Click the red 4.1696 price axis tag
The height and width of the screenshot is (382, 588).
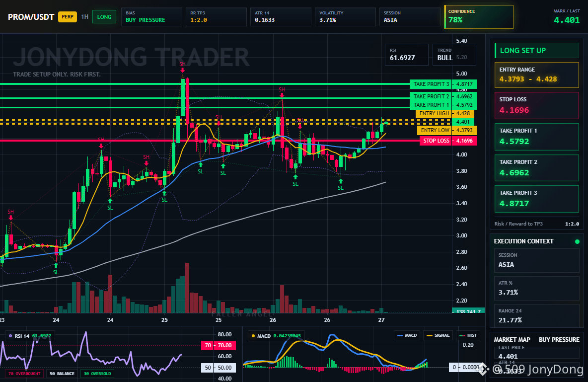[465, 141]
